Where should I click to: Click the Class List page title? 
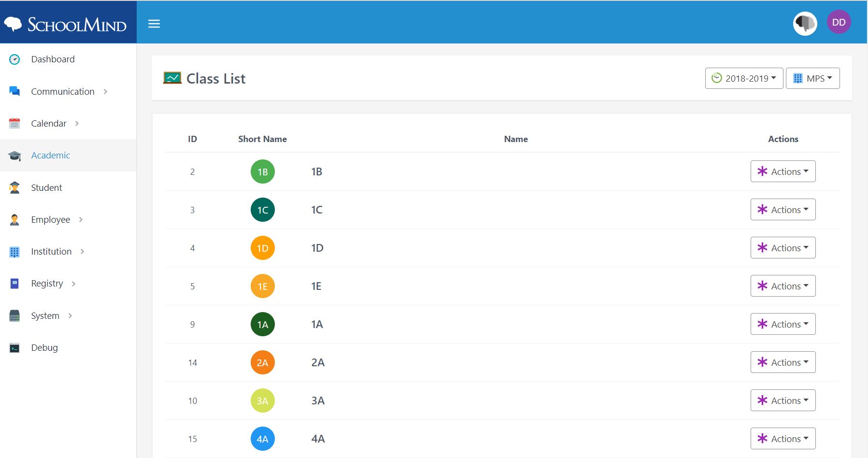click(216, 79)
